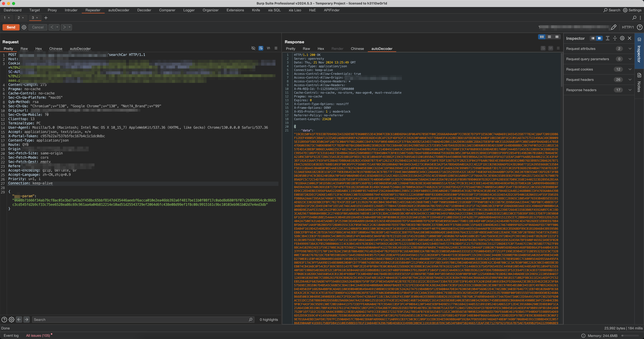Open history dropdown next to back arrow
644x339 pixels.
(57, 27)
